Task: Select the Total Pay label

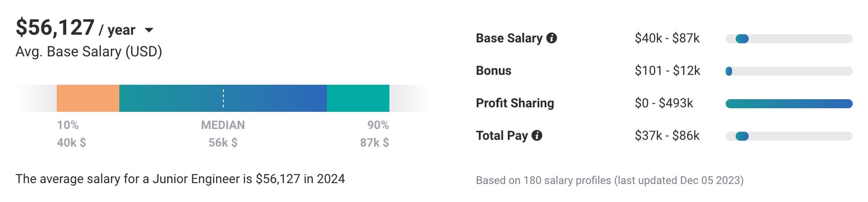Action: [x=501, y=135]
